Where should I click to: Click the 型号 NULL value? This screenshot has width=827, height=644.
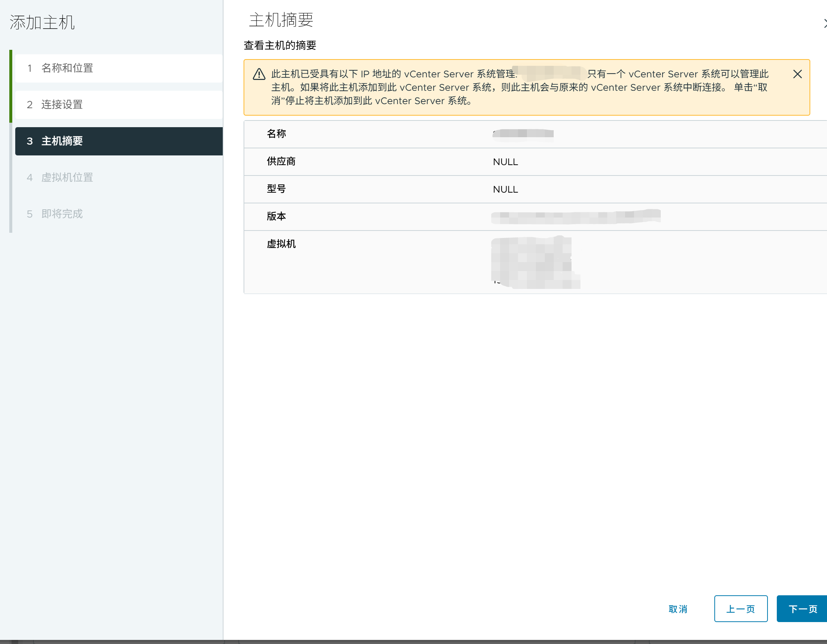[x=505, y=189]
